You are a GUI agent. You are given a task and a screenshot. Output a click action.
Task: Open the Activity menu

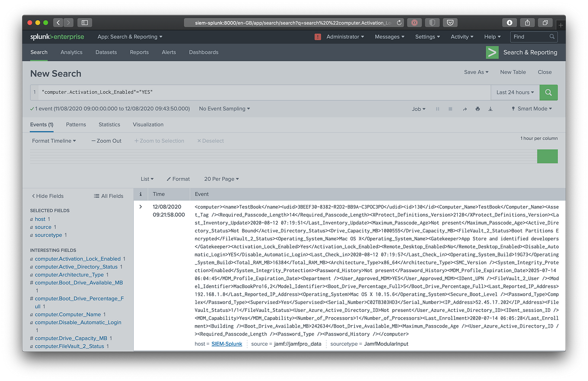[x=462, y=37]
